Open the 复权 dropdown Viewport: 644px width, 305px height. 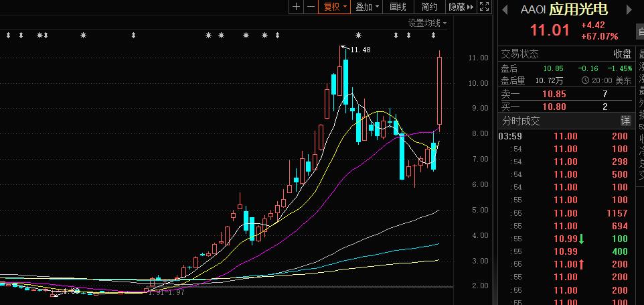click(335, 7)
